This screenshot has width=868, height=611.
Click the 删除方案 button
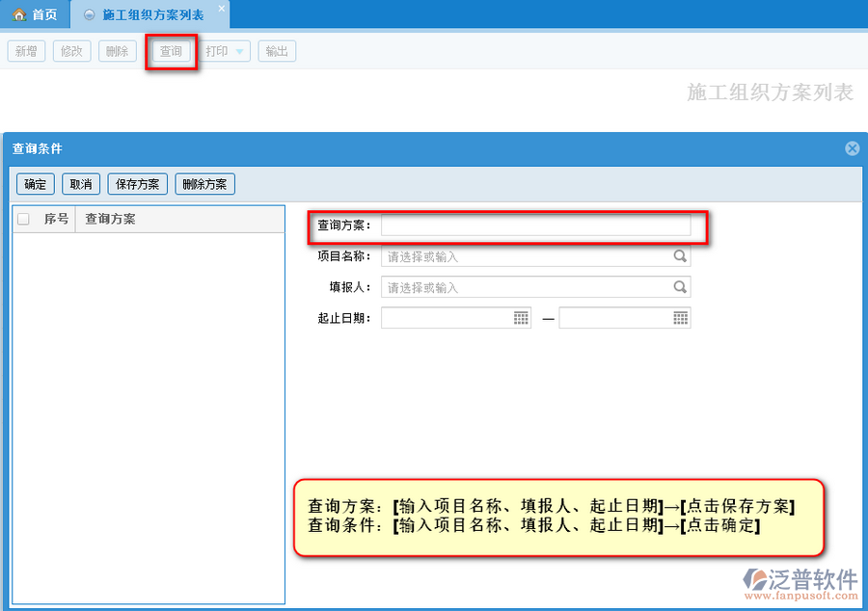(204, 184)
